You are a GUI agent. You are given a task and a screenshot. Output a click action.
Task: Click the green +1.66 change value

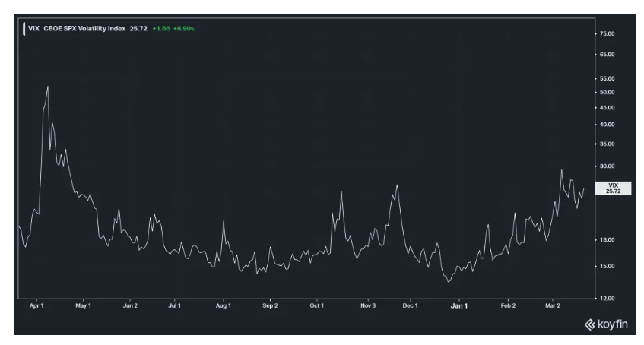[160, 29]
